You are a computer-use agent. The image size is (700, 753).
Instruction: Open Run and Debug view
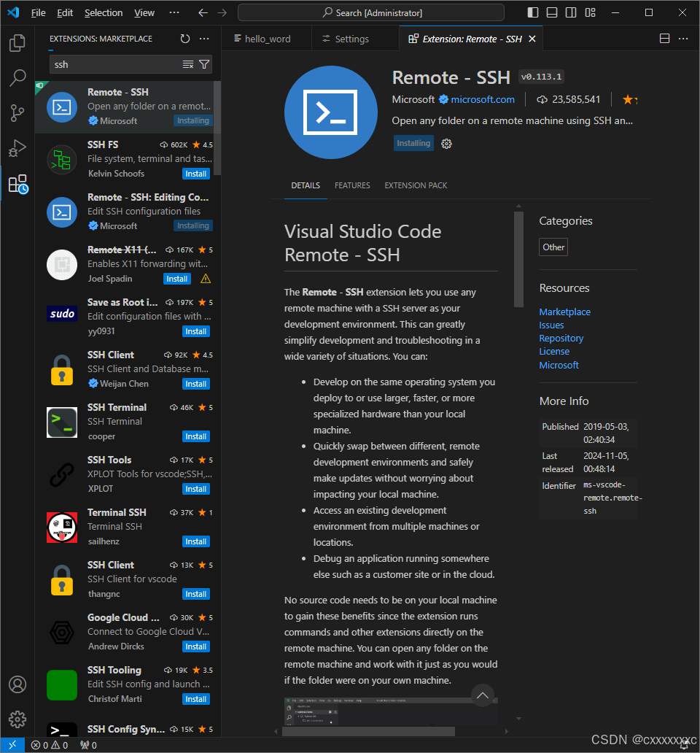[x=17, y=148]
